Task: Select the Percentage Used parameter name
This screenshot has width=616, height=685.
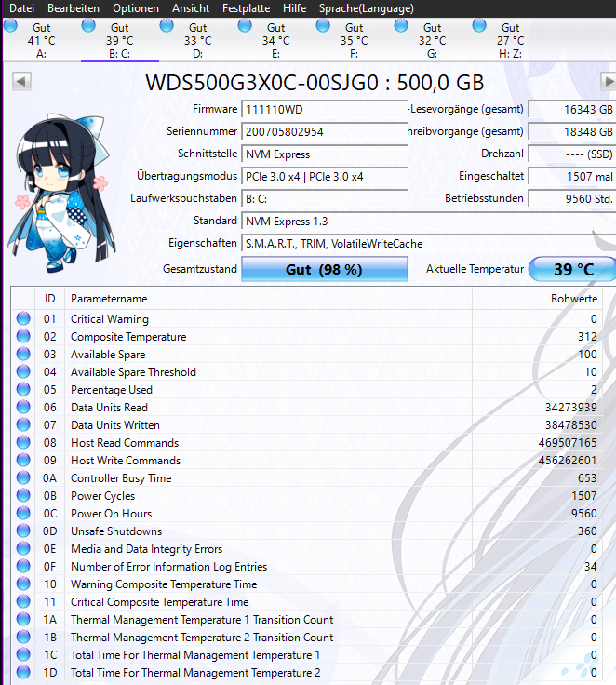Action: pos(112,390)
